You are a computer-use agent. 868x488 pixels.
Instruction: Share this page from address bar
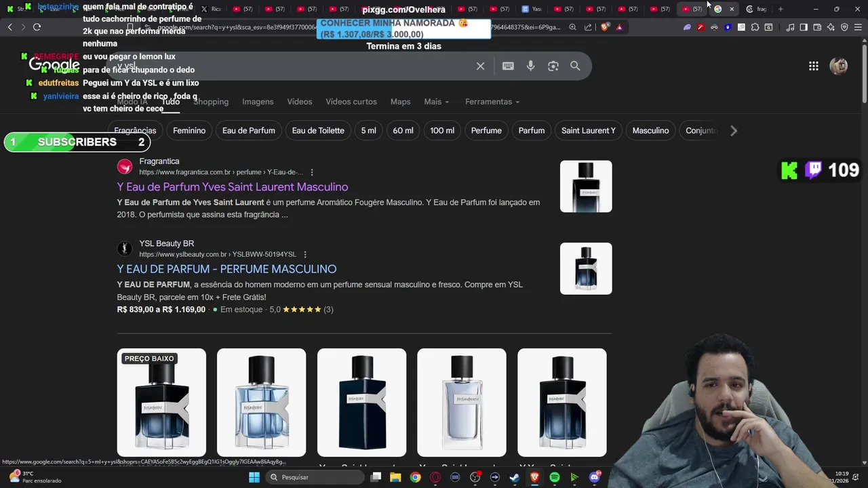[x=588, y=27]
